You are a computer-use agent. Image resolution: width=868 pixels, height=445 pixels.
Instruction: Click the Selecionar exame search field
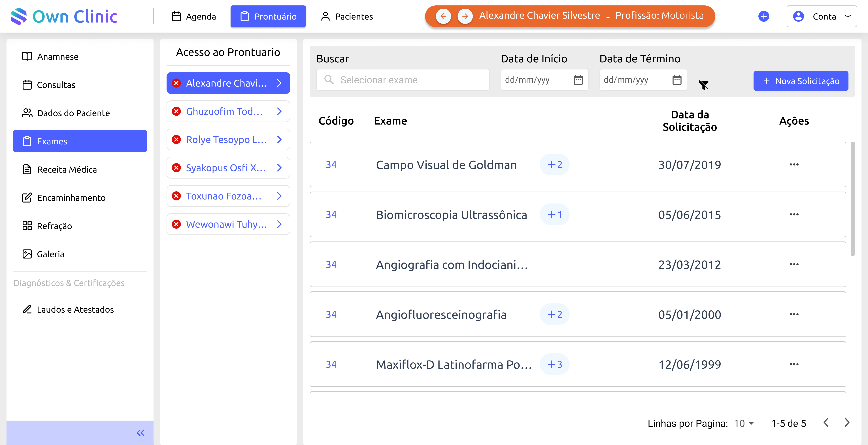(x=403, y=80)
